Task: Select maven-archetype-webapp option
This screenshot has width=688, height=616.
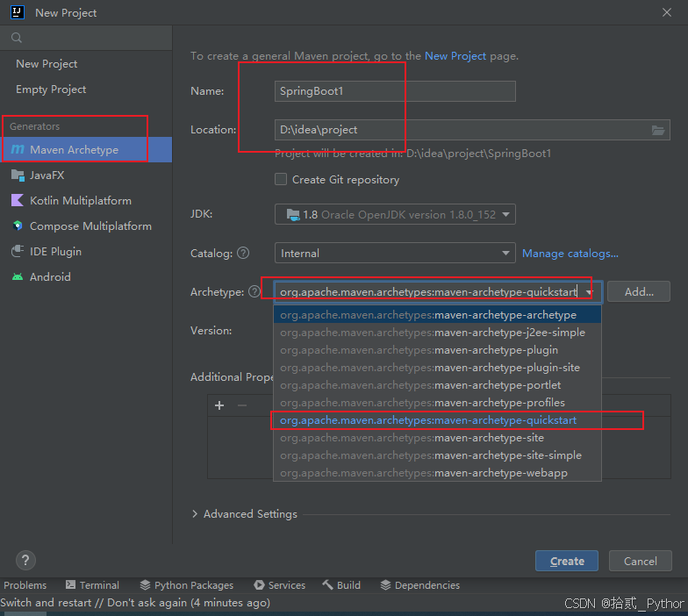Action: (437, 472)
